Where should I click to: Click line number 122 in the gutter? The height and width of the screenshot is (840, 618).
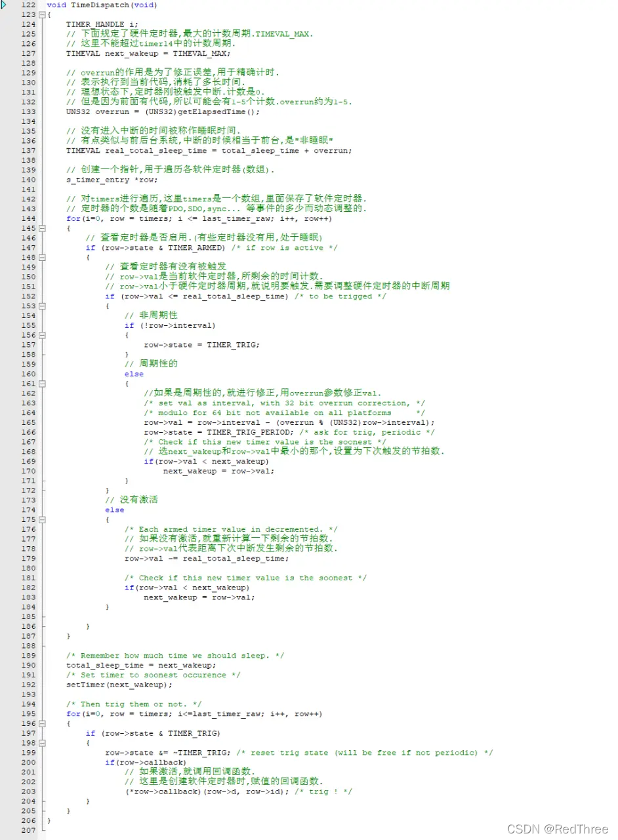point(28,5)
